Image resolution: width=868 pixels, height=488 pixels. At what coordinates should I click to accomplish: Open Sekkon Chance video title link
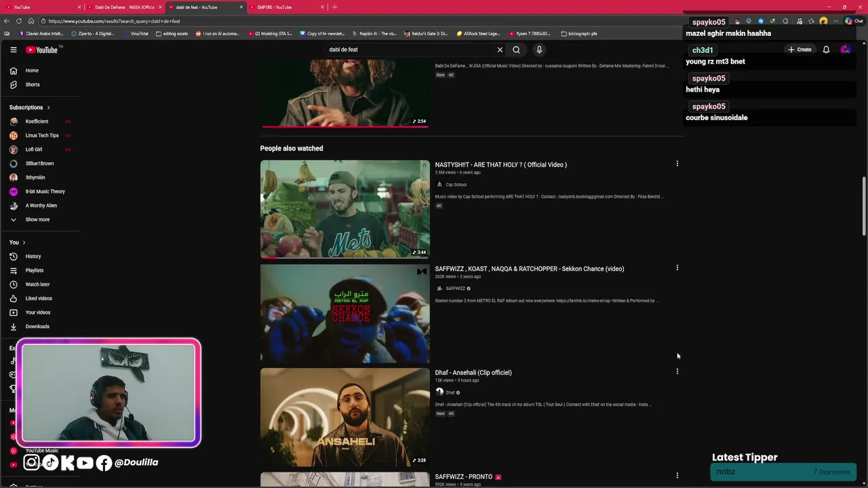529,268
